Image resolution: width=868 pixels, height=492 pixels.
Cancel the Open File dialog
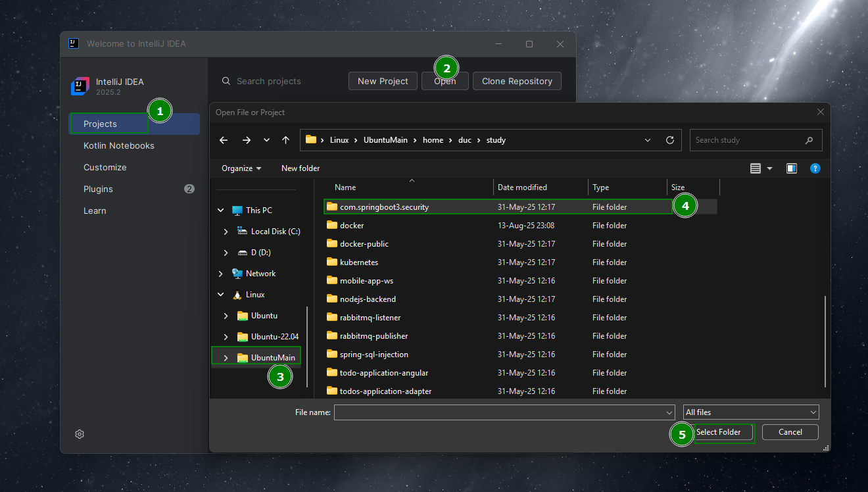(790, 432)
